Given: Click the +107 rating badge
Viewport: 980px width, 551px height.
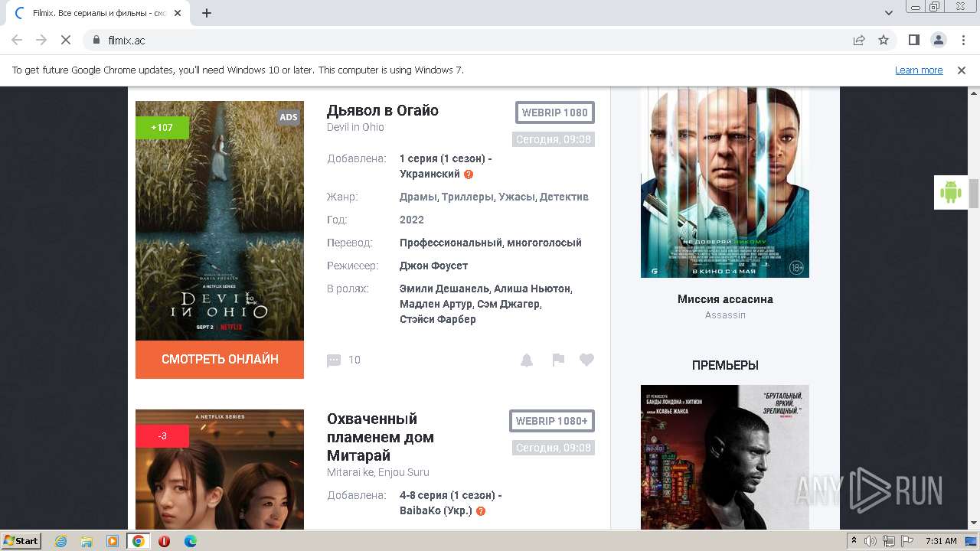Looking at the screenshot, I should click(162, 128).
